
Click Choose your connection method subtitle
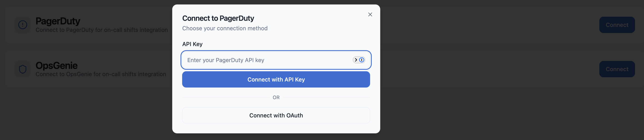pos(225,28)
